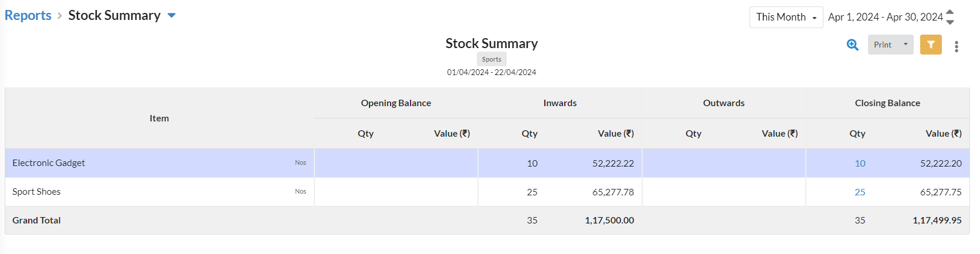Click the date range up arrow
The height and width of the screenshot is (254, 980).
click(950, 12)
